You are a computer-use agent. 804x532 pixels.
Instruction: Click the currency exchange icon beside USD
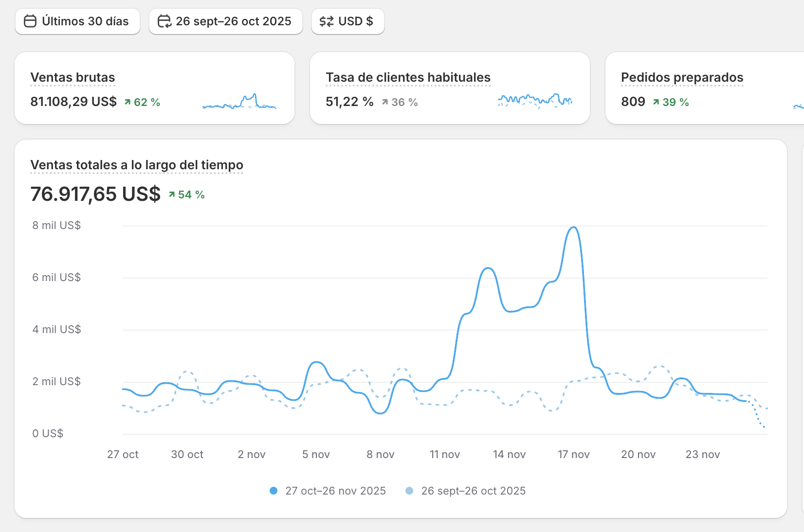point(327,21)
